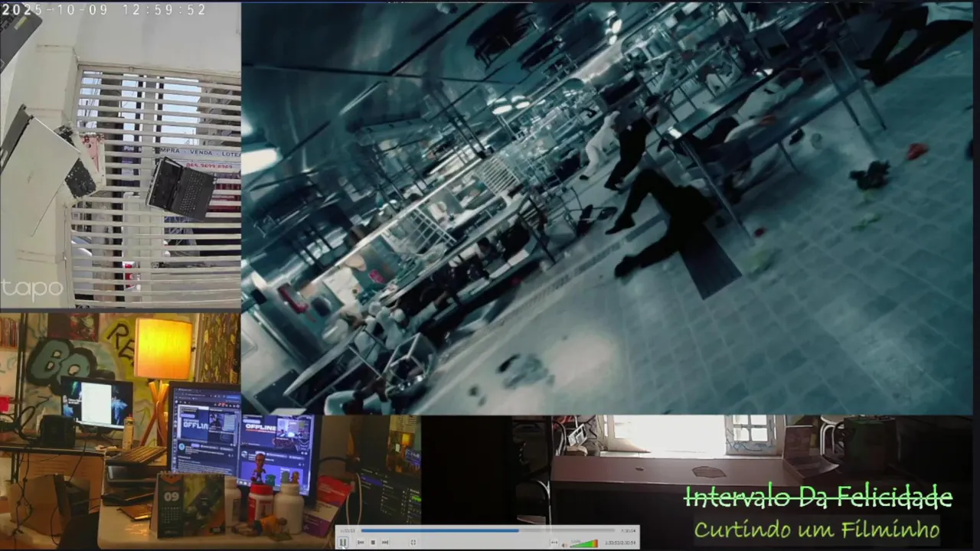Click the expand-arrows icon left of the speaker icon
Screen dimensions: 980x551
click(x=554, y=542)
